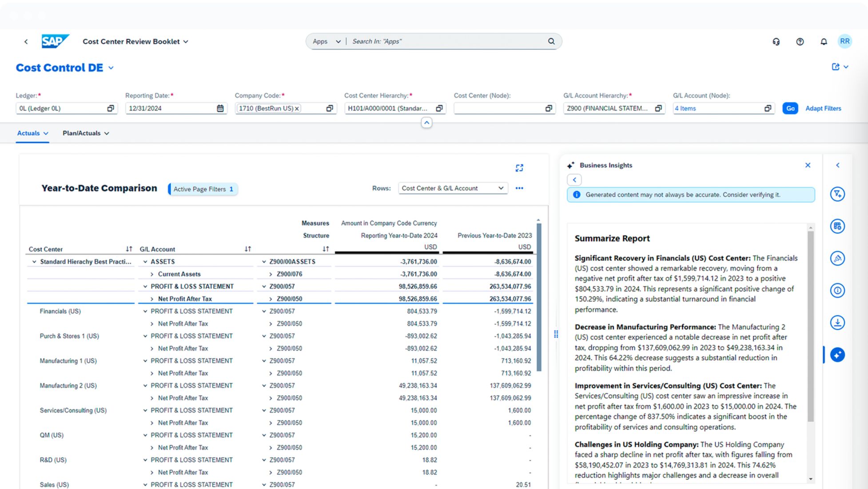The height and width of the screenshot is (489, 868).
Task: Remove the 1710 (BestRun US) token
Action: pyautogui.click(x=297, y=108)
